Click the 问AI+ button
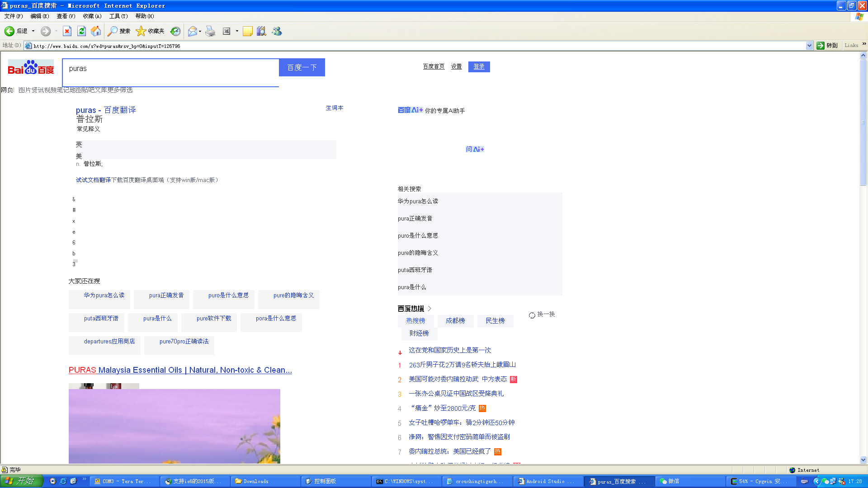This screenshot has height=488, width=868. 475,149
